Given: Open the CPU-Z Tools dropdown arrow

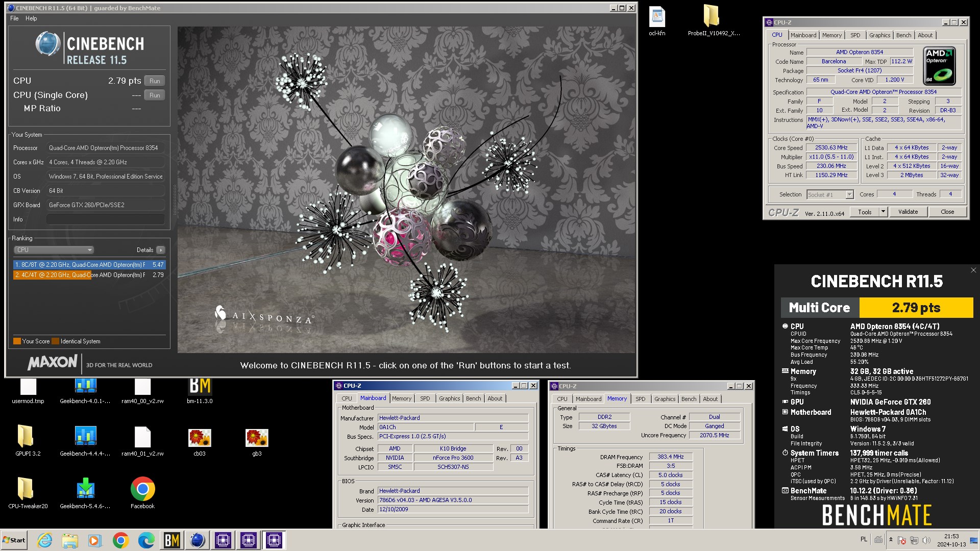Looking at the screenshot, I should click(x=884, y=212).
